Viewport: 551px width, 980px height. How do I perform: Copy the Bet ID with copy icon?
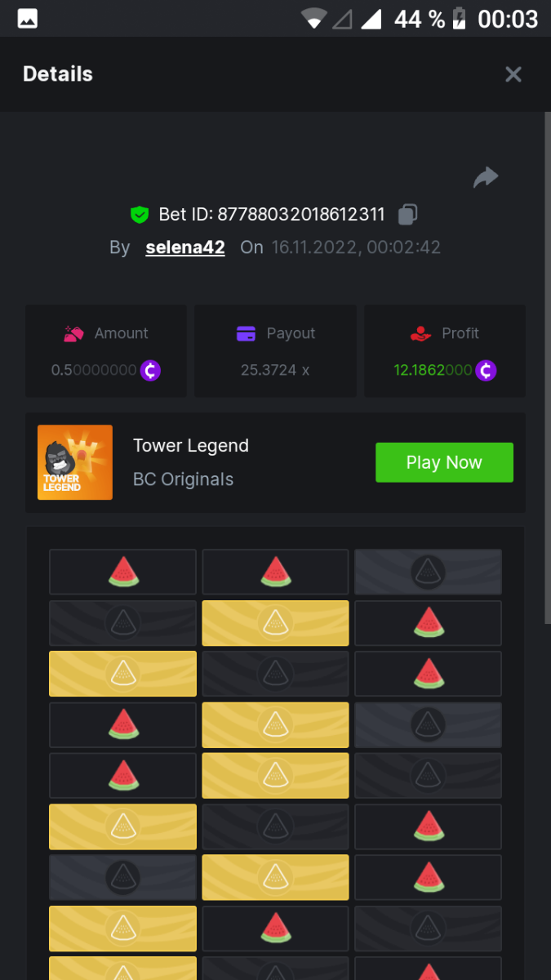pos(407,215)
